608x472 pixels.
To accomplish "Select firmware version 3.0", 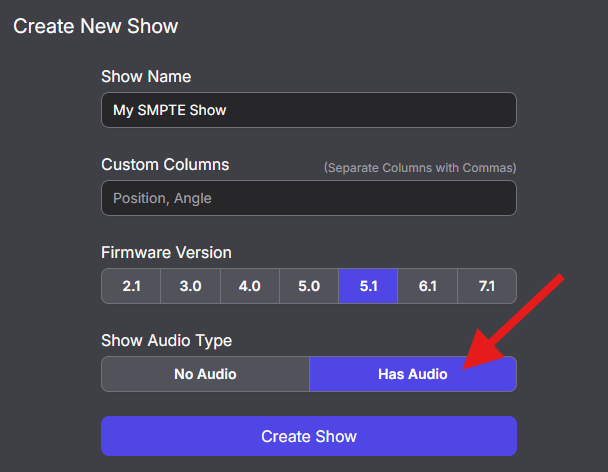I will click(190, 286).
